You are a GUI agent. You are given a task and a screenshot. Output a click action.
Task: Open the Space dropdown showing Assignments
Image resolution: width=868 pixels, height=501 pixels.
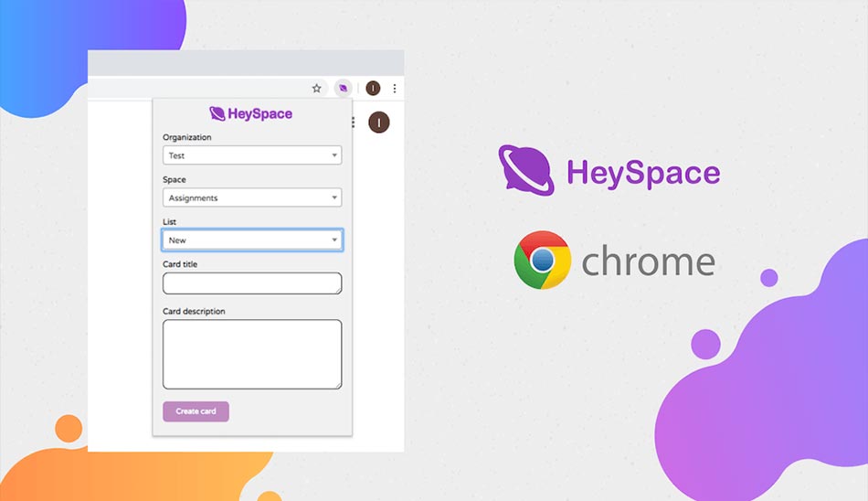(x=252, y=197)
